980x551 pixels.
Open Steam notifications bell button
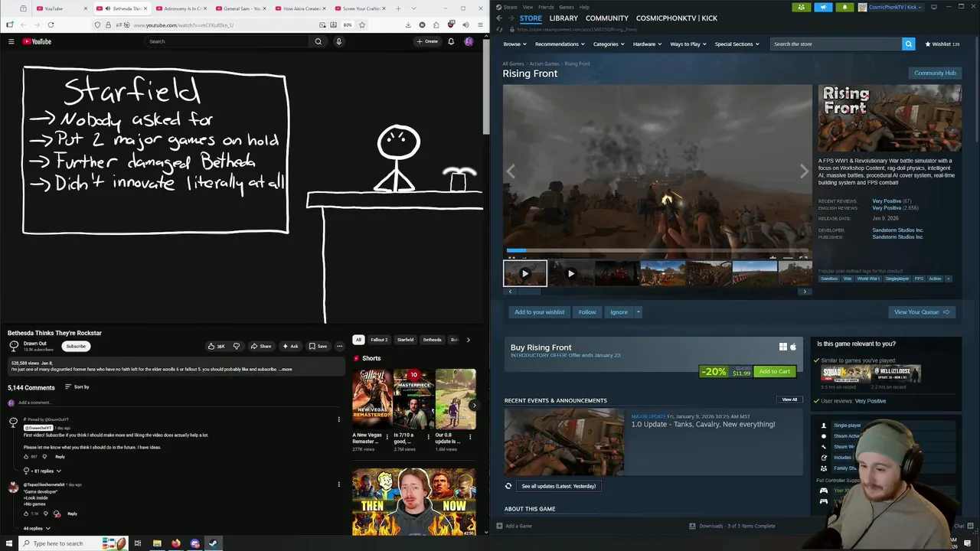844,7
